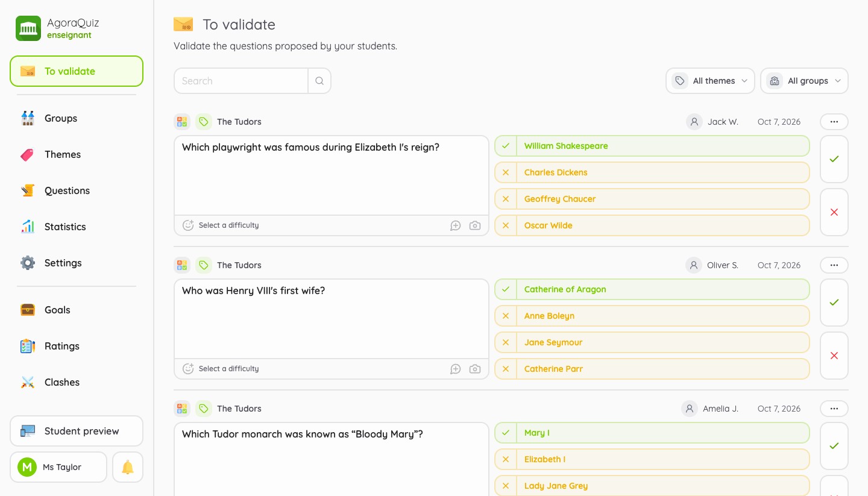Click the notification bell icon
This screenshot has width=868, height=496.
[128, 467]
